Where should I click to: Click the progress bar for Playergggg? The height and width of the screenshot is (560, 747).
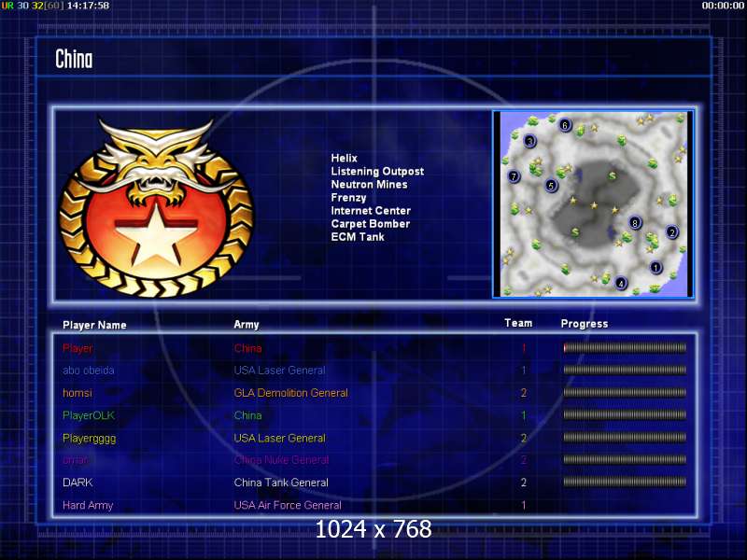click(625, 438)
